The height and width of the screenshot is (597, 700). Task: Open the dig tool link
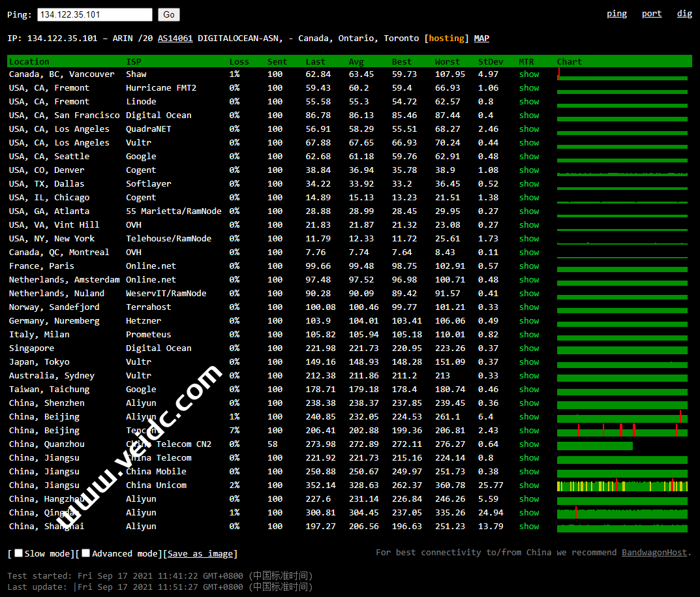point(684,14)
